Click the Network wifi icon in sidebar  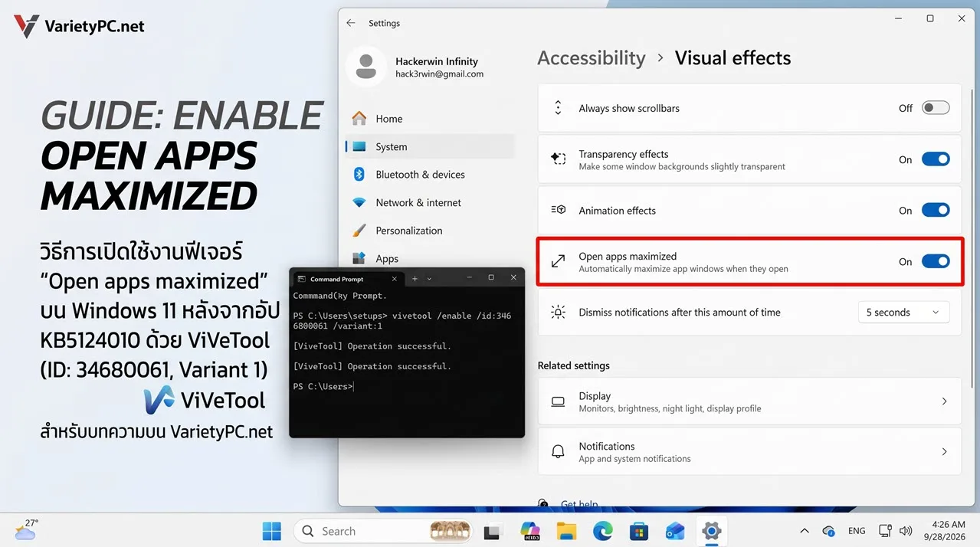click(359, 203)
